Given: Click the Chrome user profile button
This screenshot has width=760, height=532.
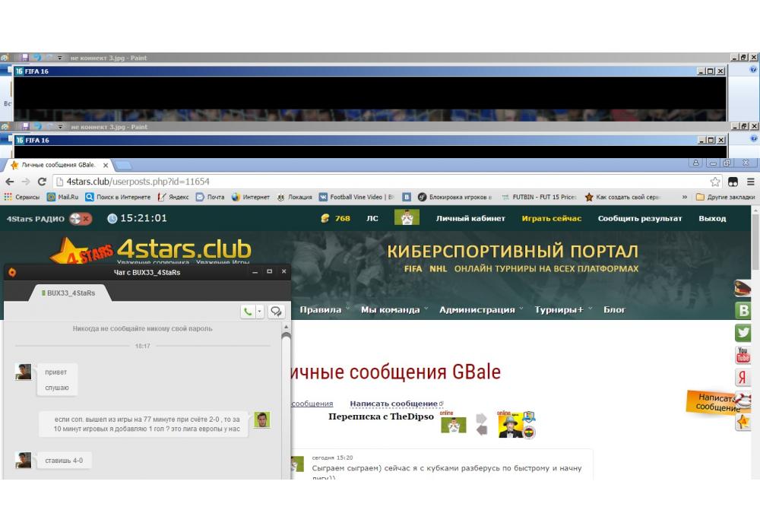Looking at the screenshot, I should tap(695, 163).
